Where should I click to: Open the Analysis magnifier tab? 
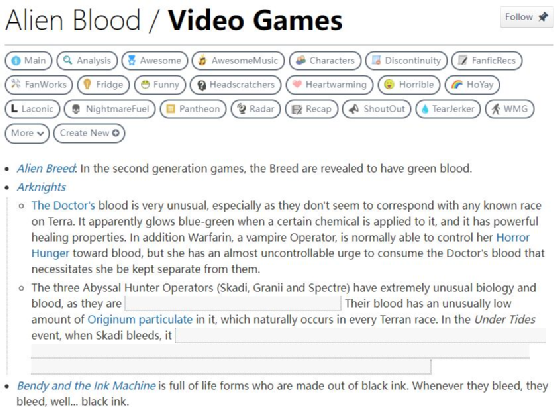[x=87, y=60]
